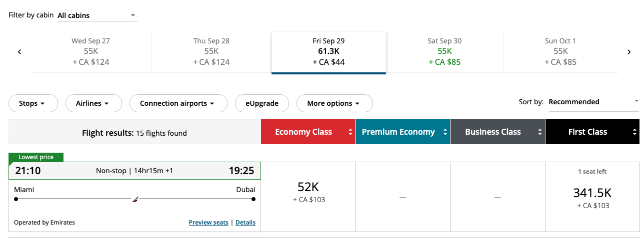The image size is (644, 238).
Task: Open the Connection airports filter
Action: pyautogui.click(x=178, y=103)
